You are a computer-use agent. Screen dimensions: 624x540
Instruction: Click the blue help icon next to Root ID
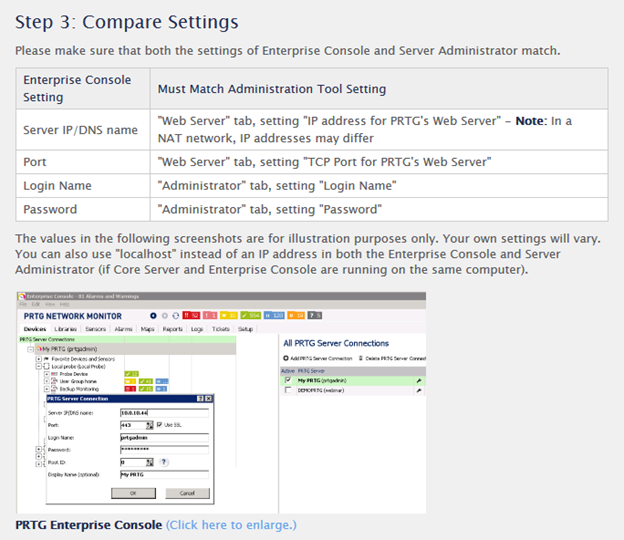tap(163, 463)
